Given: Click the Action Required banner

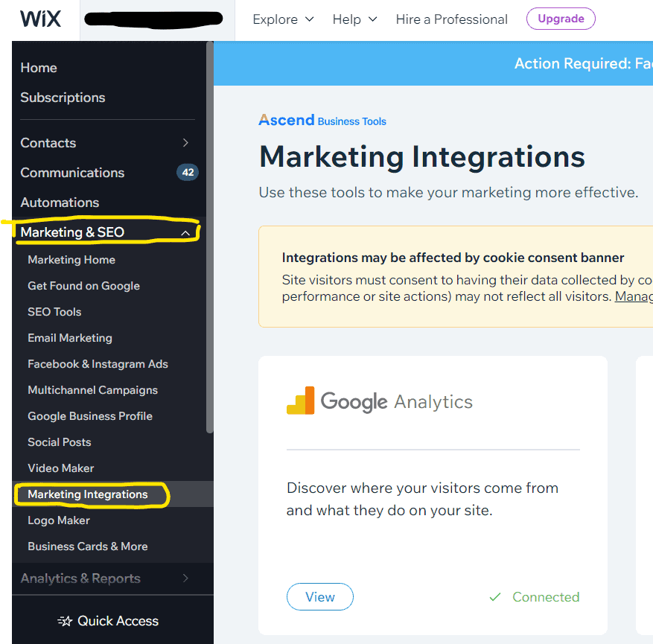Looking at the screenshot, I should click(433, 63).
